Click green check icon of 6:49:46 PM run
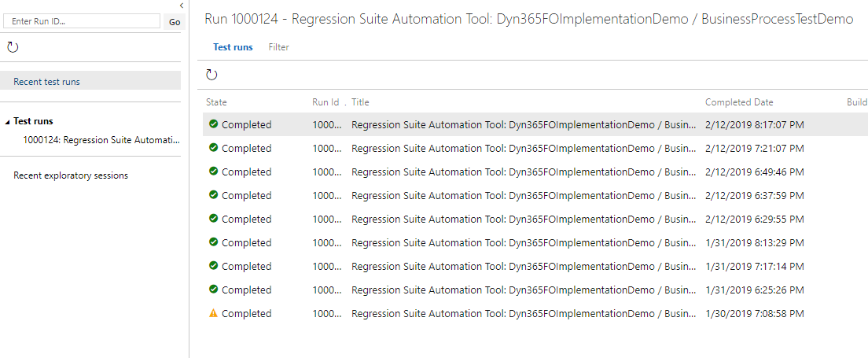This screenshot has width=868, height=358. point(213,172)
